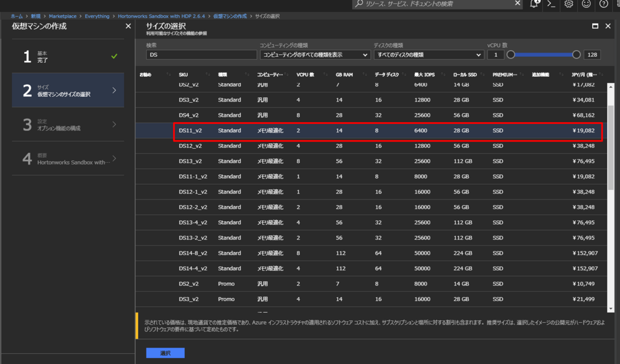Viewport: 620px width, 364px height.
Task: Open the notifications bell icon
Action: (534, 4)
